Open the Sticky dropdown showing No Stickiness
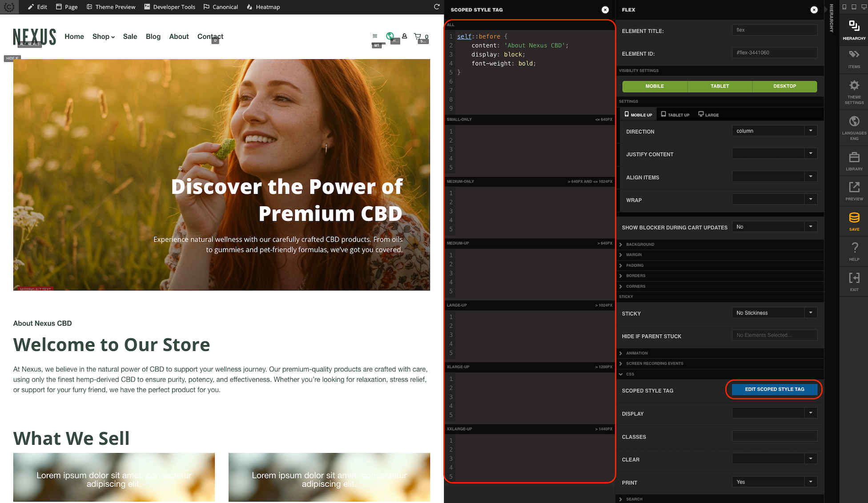 [x=774, y=313]
